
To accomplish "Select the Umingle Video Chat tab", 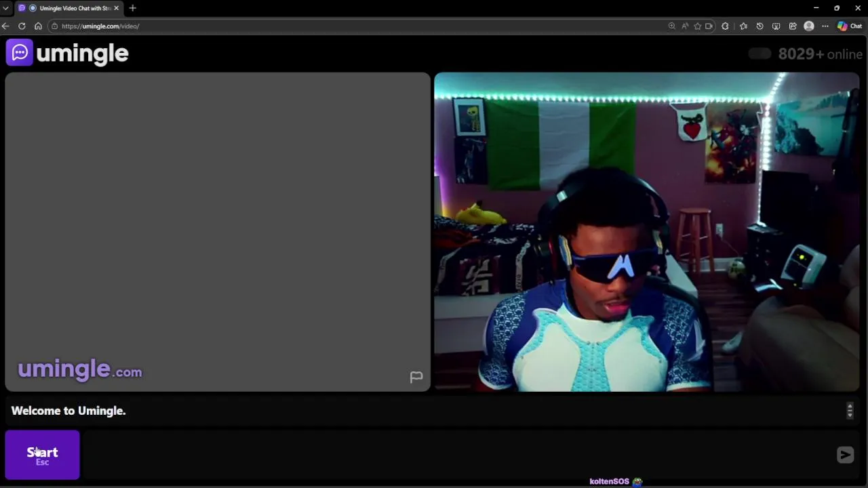I will (69, 8).
